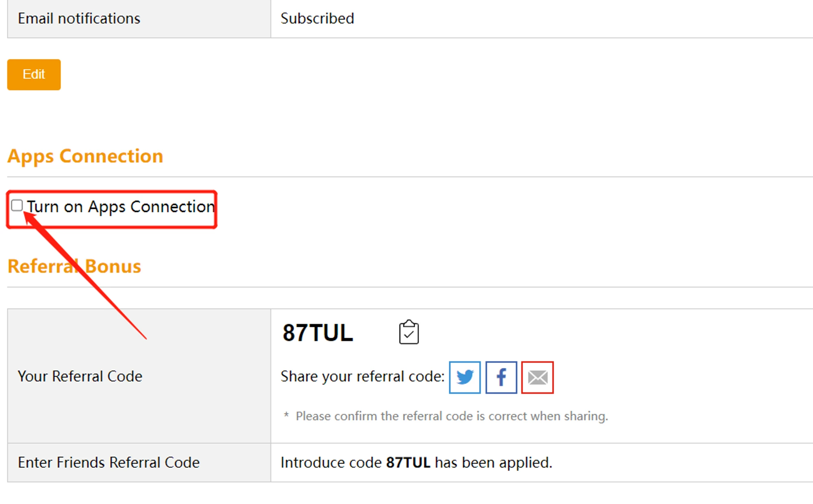Click the asterisk before the sharing note
The image size is (813, 504).
[286, 415]
